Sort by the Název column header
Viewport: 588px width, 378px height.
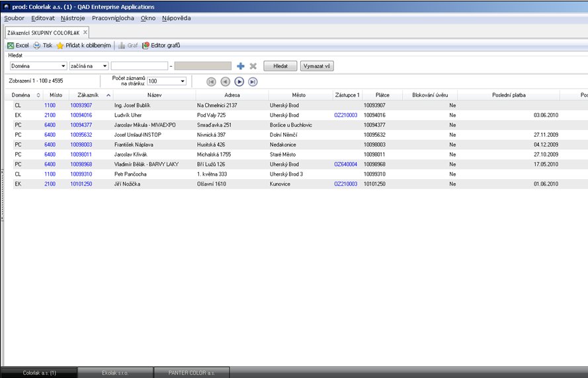(155, 95)
